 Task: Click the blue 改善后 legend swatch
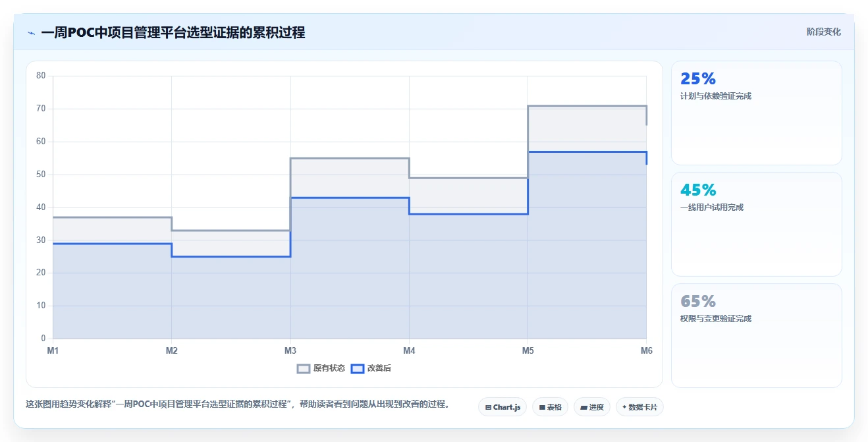point(357,368)
